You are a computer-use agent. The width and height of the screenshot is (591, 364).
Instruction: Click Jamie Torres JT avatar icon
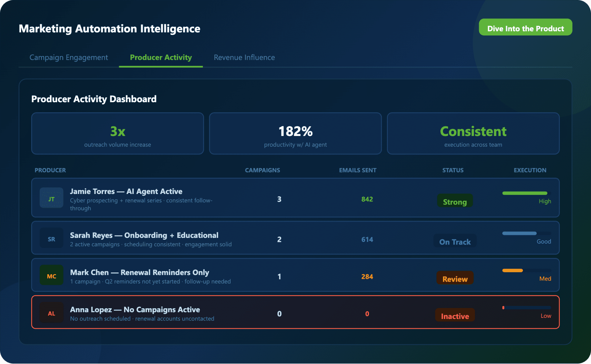(51, 198)
